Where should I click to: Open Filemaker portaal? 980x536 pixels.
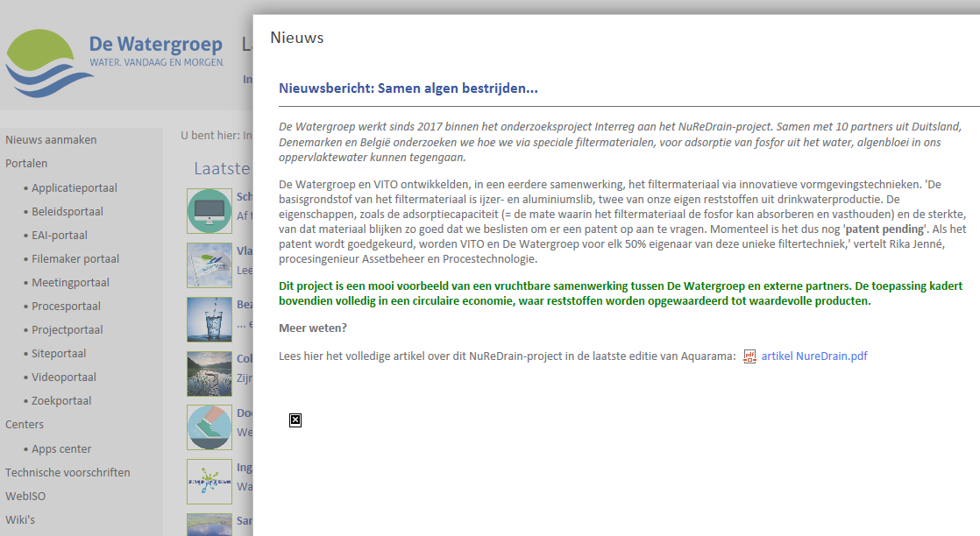point(75,259)
